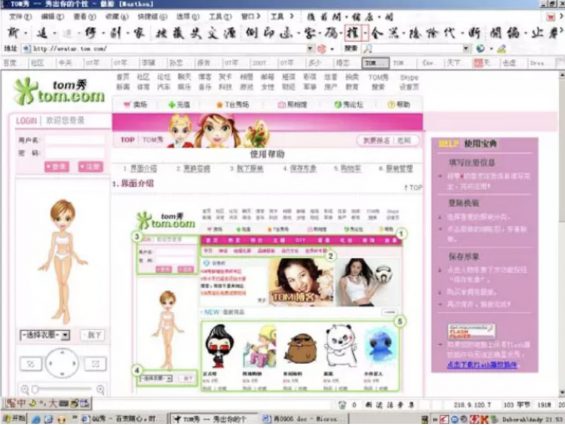Image resolution: width=565 pixels, height=425 pixels.
Task: Click Skype in site navigation
Action: (x=409, y=77)
